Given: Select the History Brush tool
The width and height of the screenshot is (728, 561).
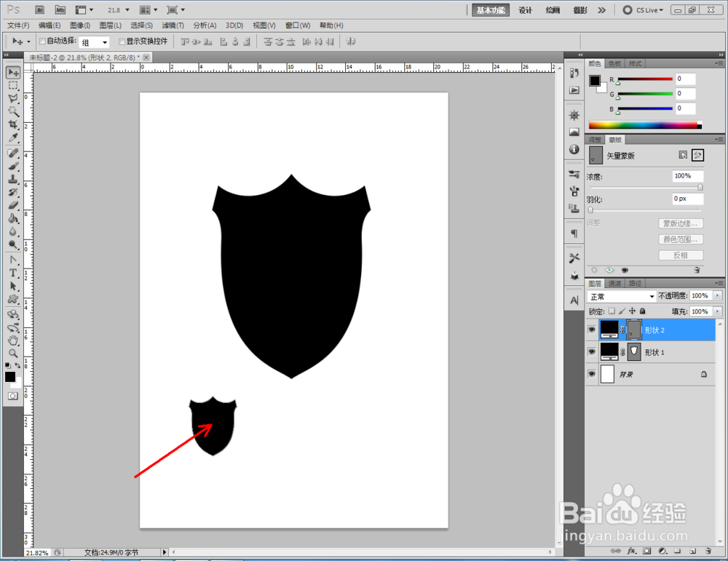Looking at the screenshot, I should click(13, 192).
